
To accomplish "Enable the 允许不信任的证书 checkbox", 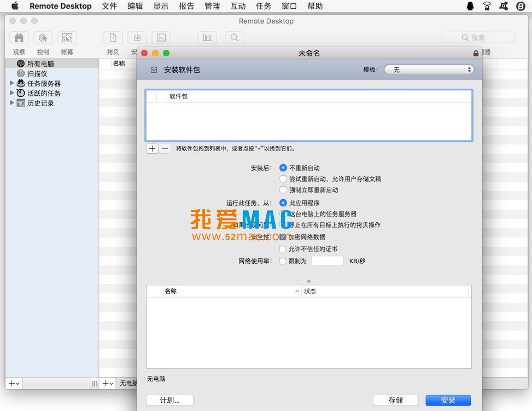I will [283, 249].
